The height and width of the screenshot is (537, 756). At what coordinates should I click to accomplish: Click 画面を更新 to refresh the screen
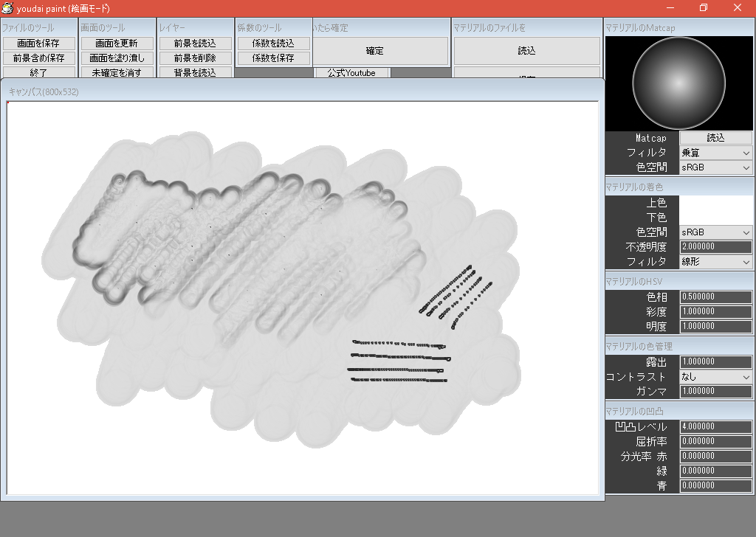(x=116, y=43)
